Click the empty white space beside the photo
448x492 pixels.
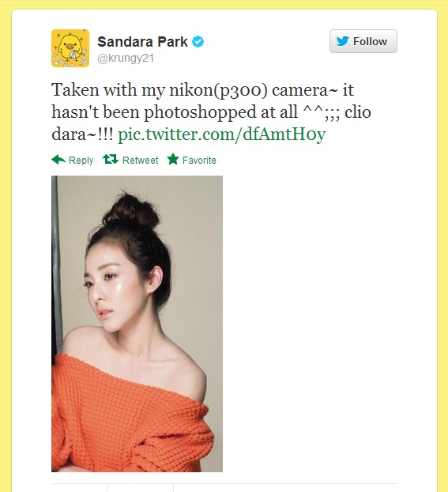point(309,324)
